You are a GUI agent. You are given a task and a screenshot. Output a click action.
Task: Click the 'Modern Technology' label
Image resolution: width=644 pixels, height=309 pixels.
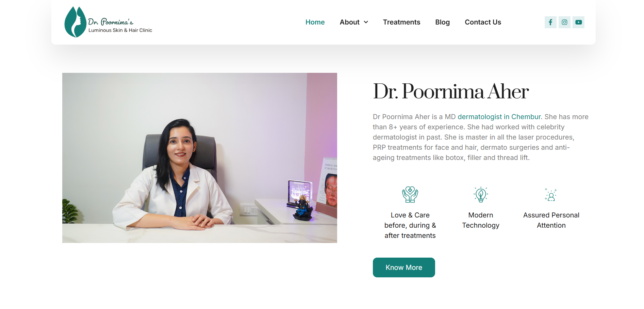(481, 220)
